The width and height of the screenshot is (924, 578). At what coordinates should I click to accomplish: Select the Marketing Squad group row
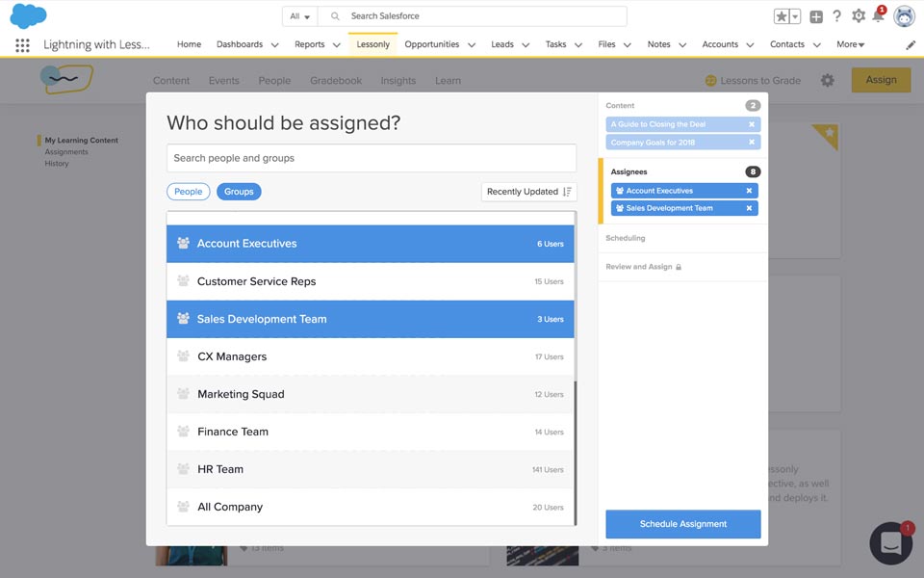[370, 394]
